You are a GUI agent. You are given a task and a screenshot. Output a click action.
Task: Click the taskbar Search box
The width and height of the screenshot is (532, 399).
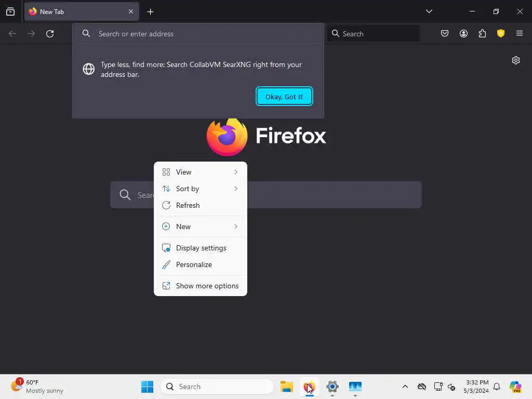tap(217, 387)
